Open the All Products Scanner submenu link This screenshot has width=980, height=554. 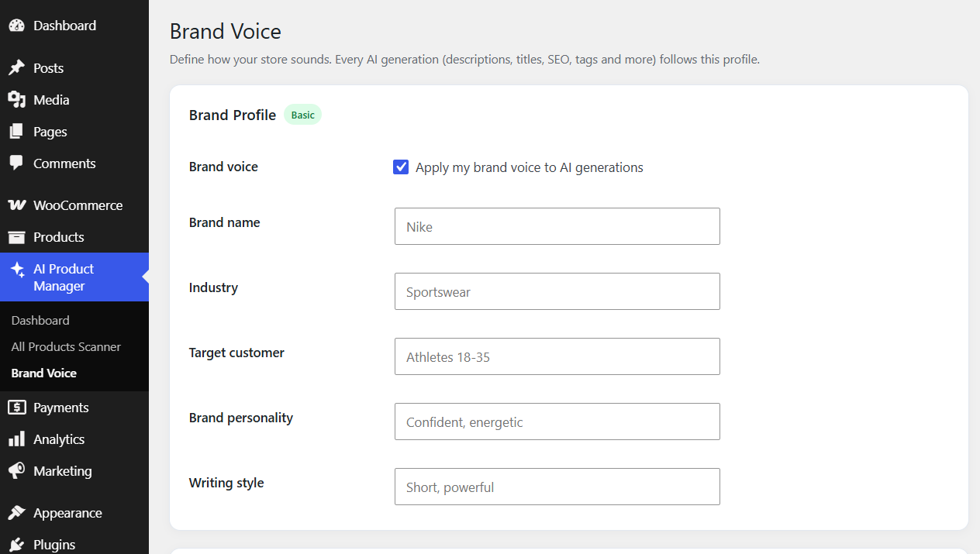click(x=66, y=346)
